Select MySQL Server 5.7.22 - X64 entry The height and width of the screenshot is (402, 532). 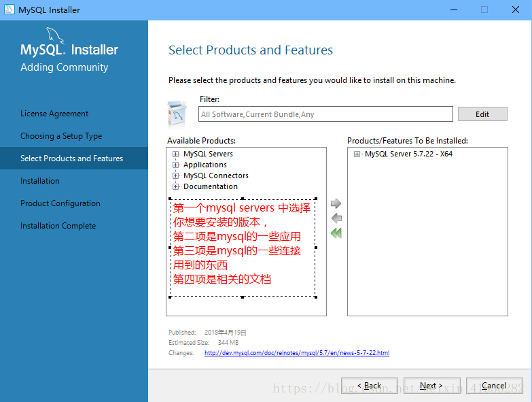point(408,154)
